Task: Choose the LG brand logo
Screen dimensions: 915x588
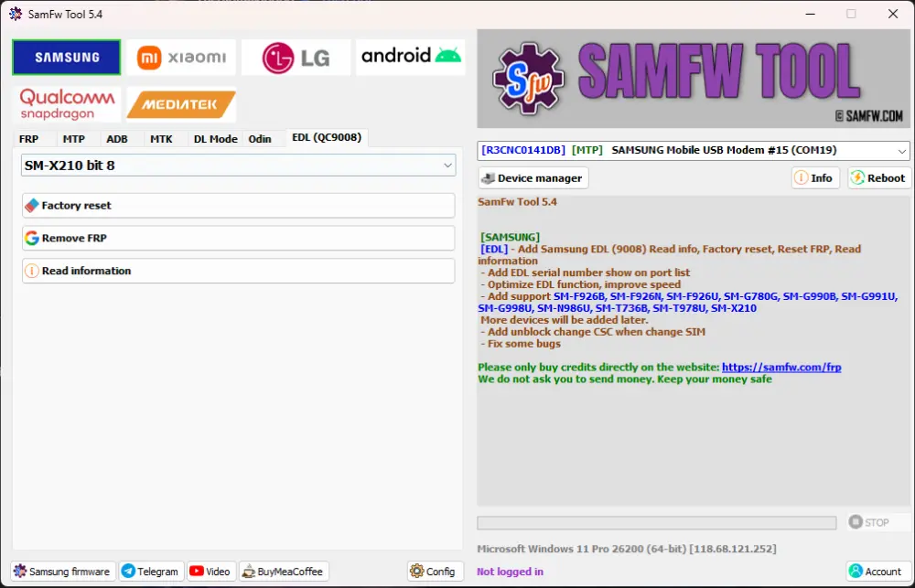Action: (296, 58)
